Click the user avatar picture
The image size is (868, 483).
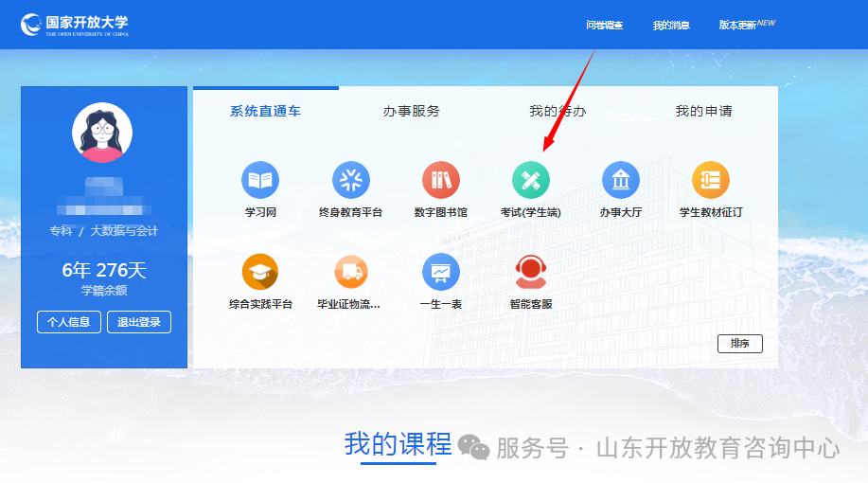(x=102, y=133)
